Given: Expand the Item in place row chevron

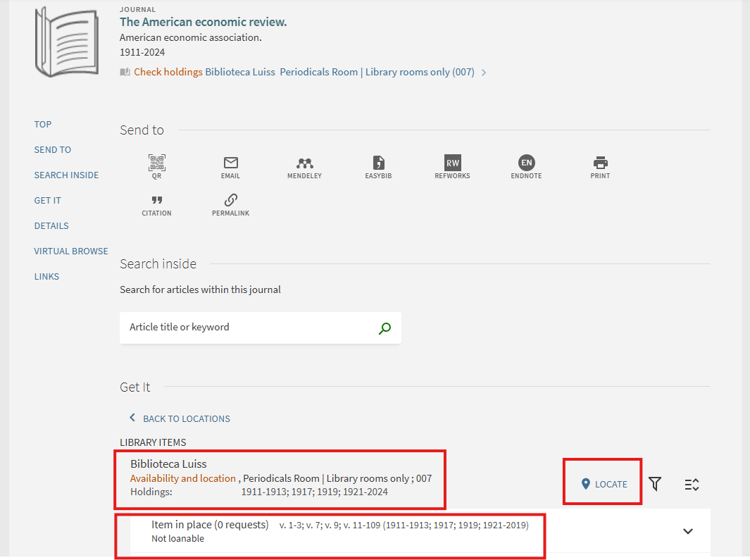Looking at the screenshot, I should pyautogui.click(x=688, y=531).
